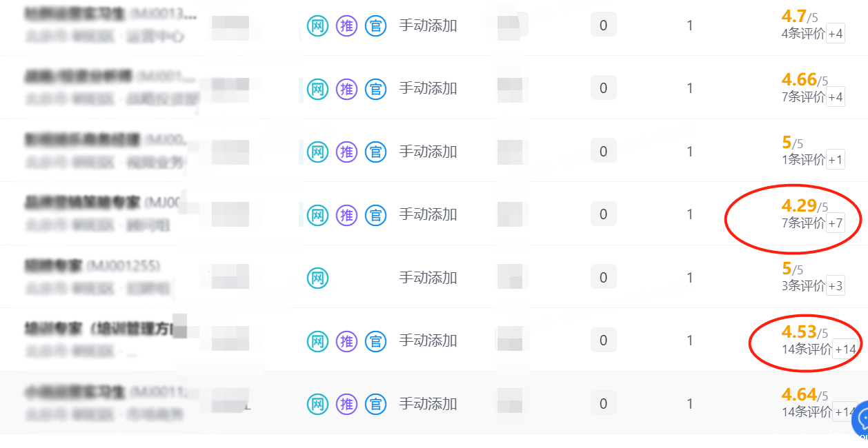Click the 网 icon in the 4.7-rated row

coord(317,26)
